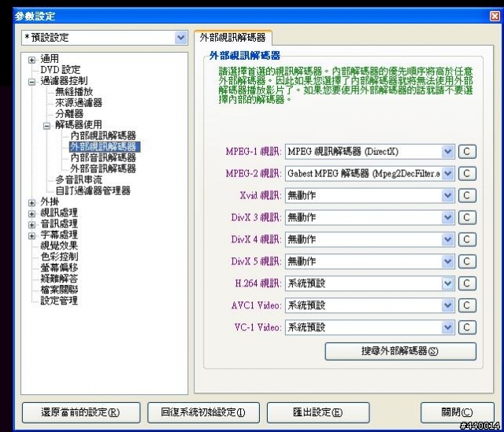Select 無縫播放 in the tree

[74, 92]
